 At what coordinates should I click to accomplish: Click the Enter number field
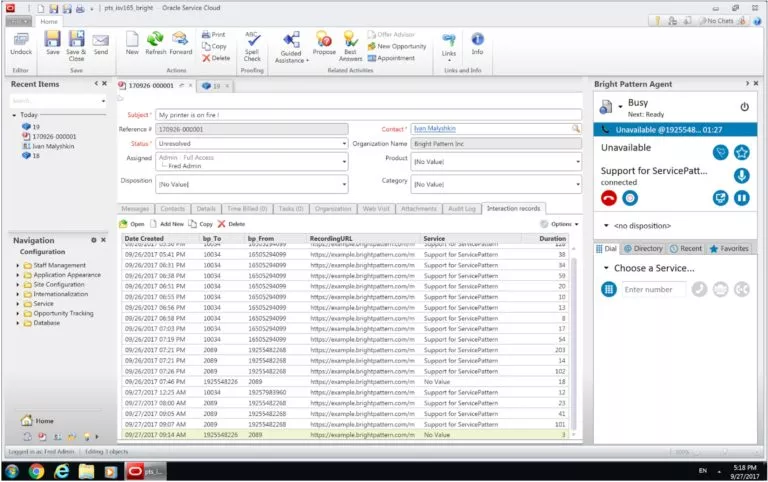tap(654, 289)
